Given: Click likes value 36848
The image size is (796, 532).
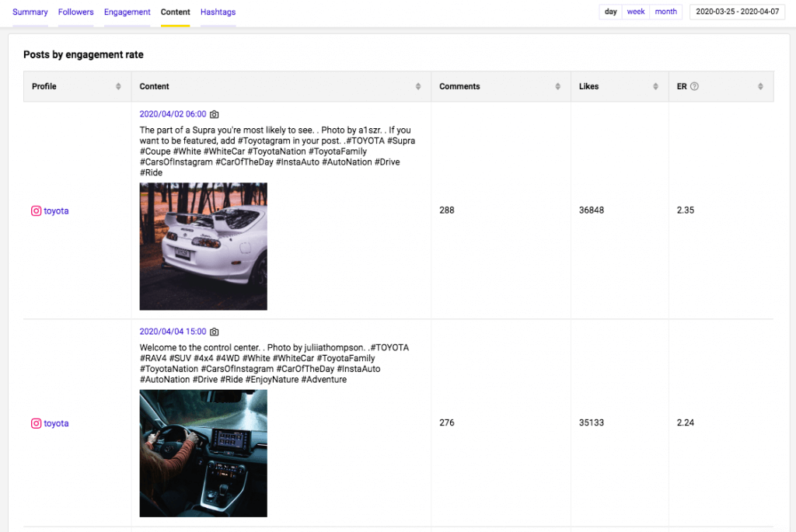Looking at the screenshot, I should (592, 210).
